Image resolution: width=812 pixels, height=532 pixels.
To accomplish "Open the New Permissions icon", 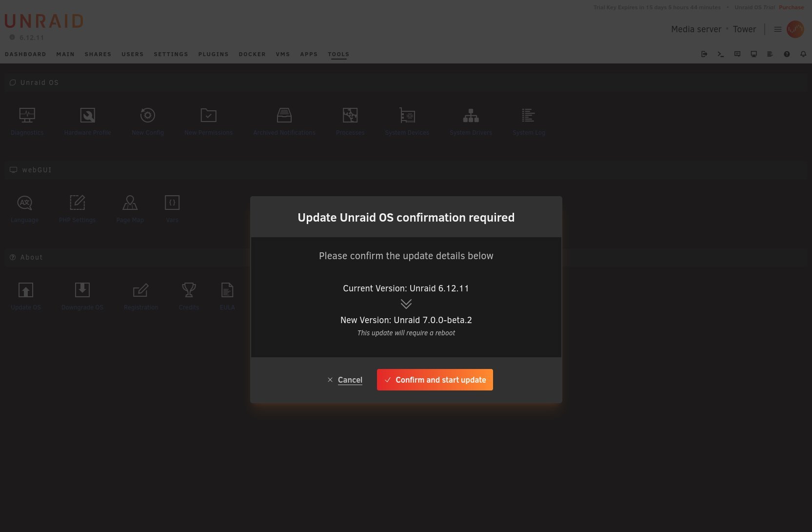I will 208,115.
